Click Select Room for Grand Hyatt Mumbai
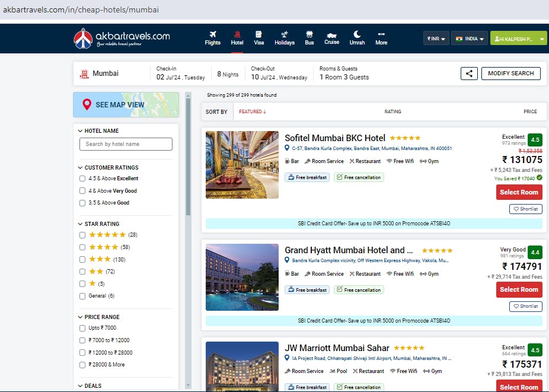Viewport: 549px width, 392px height. pyautogui.click(x=519, y=289)
